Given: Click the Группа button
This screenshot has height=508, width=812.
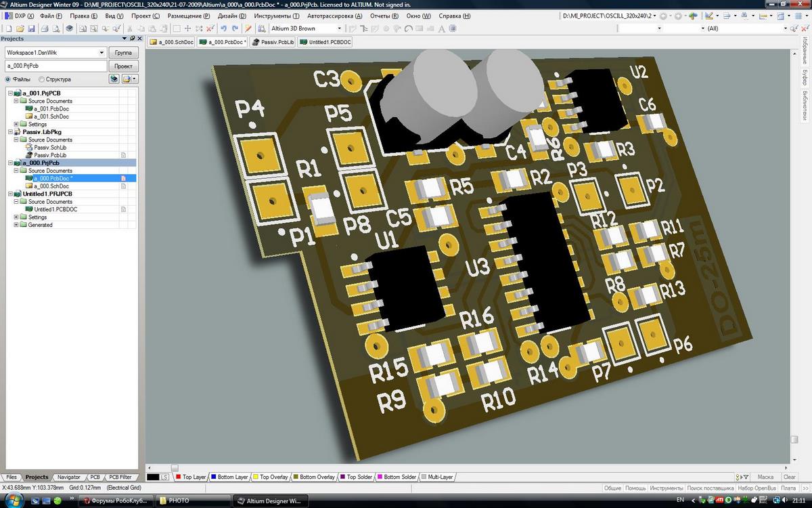Looking at the screenshot, I should (123, 53).
